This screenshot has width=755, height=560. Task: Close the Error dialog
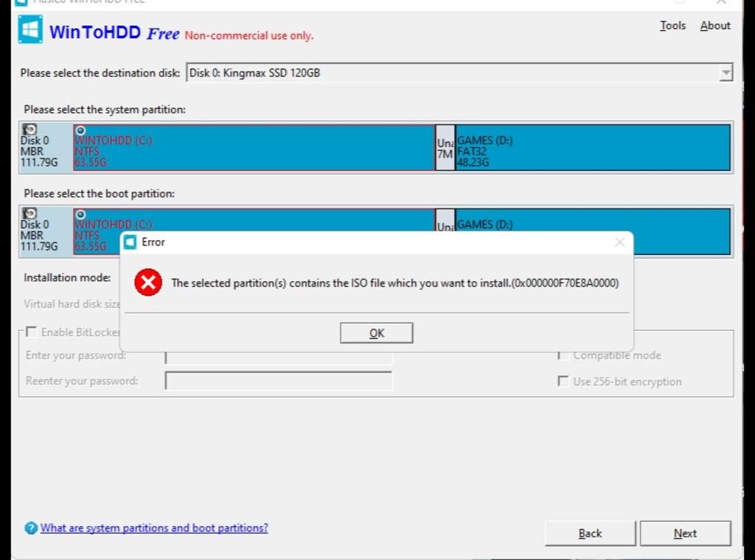tap(619, 242)
